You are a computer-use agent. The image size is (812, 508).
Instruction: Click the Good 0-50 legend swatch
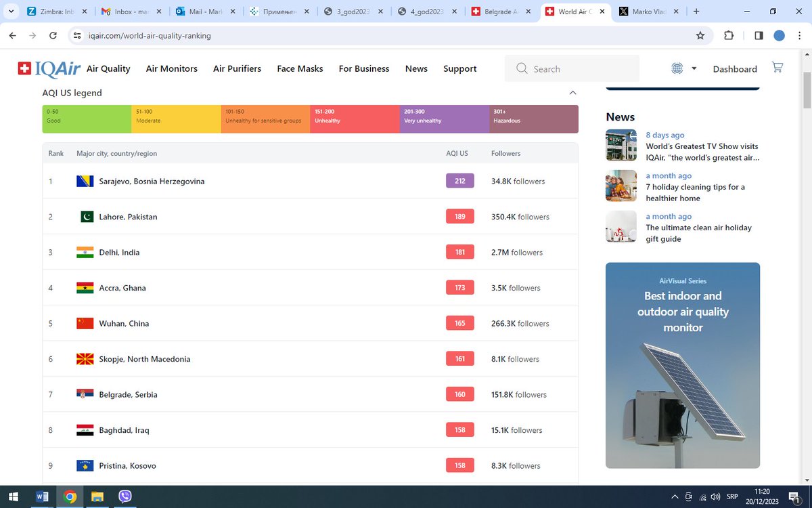pos(87,119)
